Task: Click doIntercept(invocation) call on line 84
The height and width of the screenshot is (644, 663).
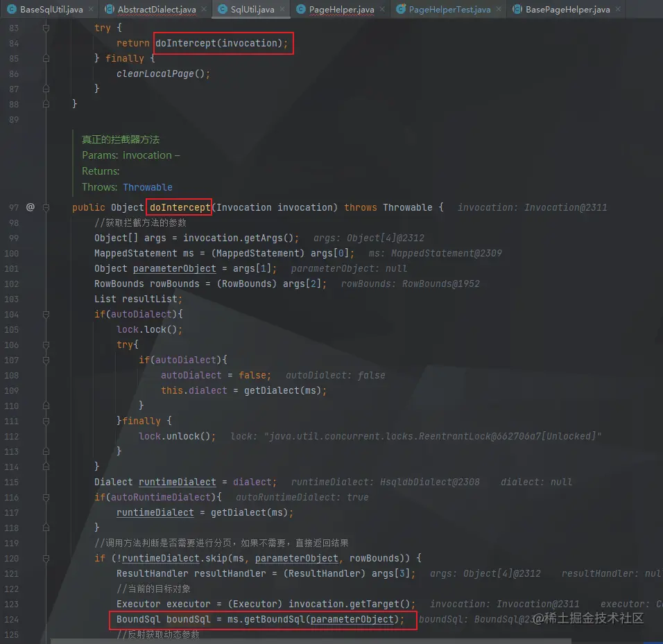Action: [218, 43]
